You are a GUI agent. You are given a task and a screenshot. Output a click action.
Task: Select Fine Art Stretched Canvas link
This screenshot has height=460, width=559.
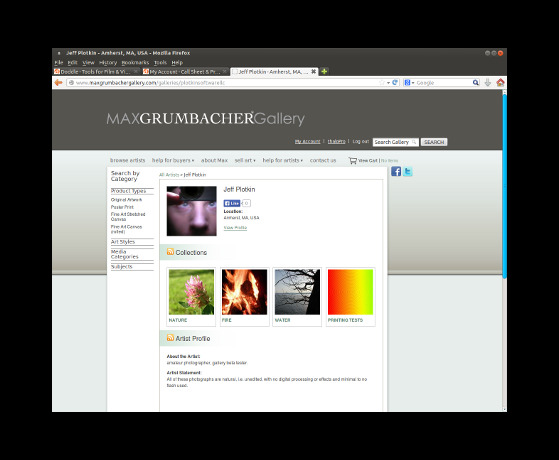(128, 217)
